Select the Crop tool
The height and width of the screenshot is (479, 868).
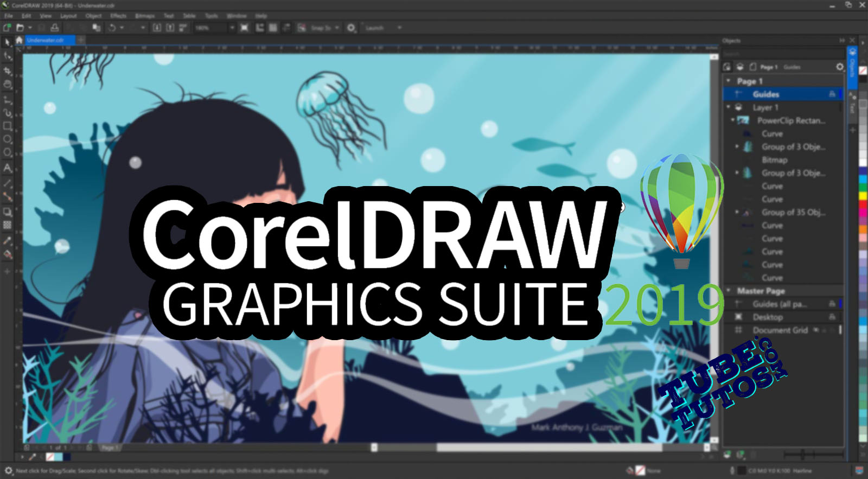[7, 71]
